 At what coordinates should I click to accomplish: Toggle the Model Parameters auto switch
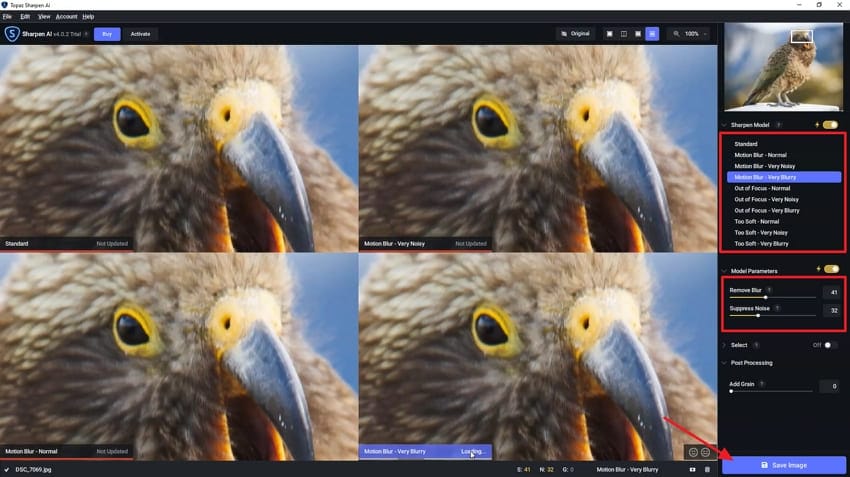(x=832, y=269)
